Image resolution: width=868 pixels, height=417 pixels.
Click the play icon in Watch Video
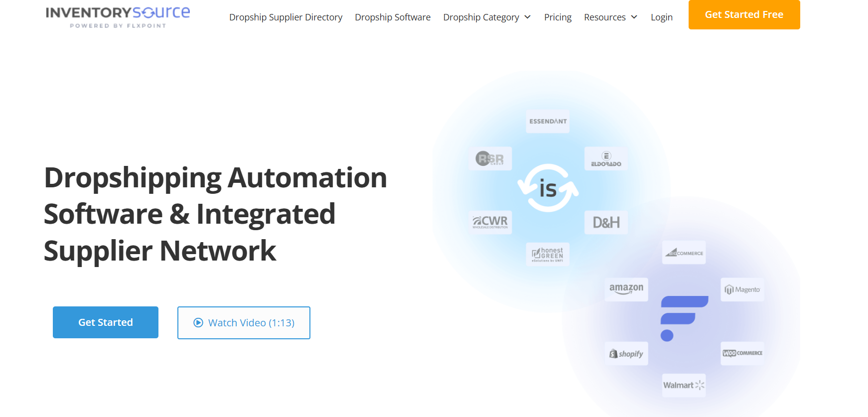point(198,323)
